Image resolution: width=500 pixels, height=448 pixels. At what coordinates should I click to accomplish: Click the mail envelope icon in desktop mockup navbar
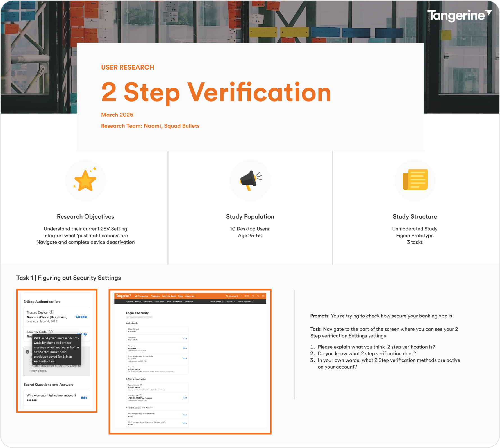pos(263,296)
